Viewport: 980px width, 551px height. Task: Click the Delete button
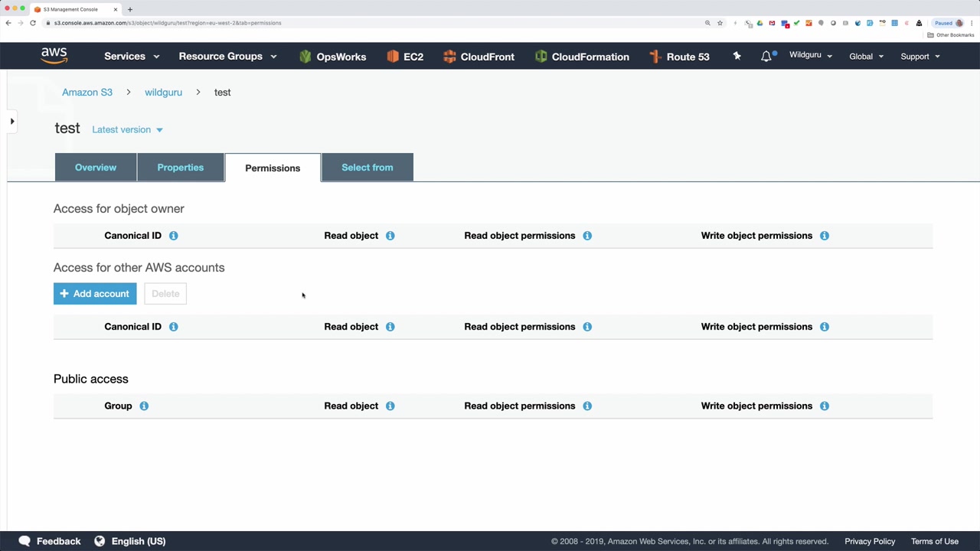tap(165, 294)
